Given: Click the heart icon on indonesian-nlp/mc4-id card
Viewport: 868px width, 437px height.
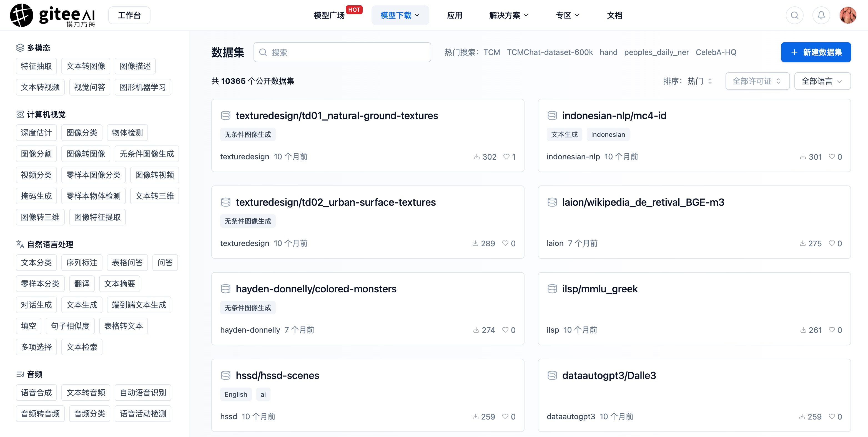Looking at the screenshot, I should point(832,157).
